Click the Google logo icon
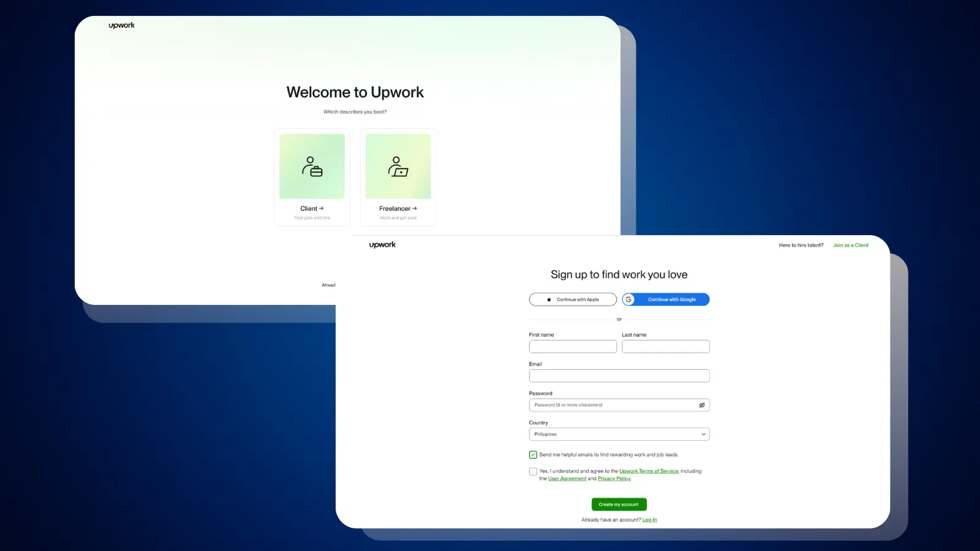Viewport: 980px width, 551px height. coord(628,299)
